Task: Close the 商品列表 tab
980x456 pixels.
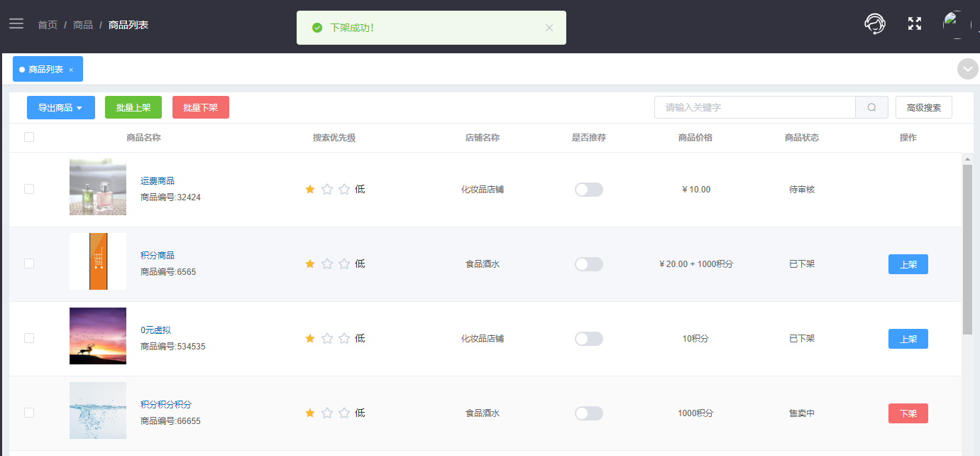Action: click(x=71, y=70)
